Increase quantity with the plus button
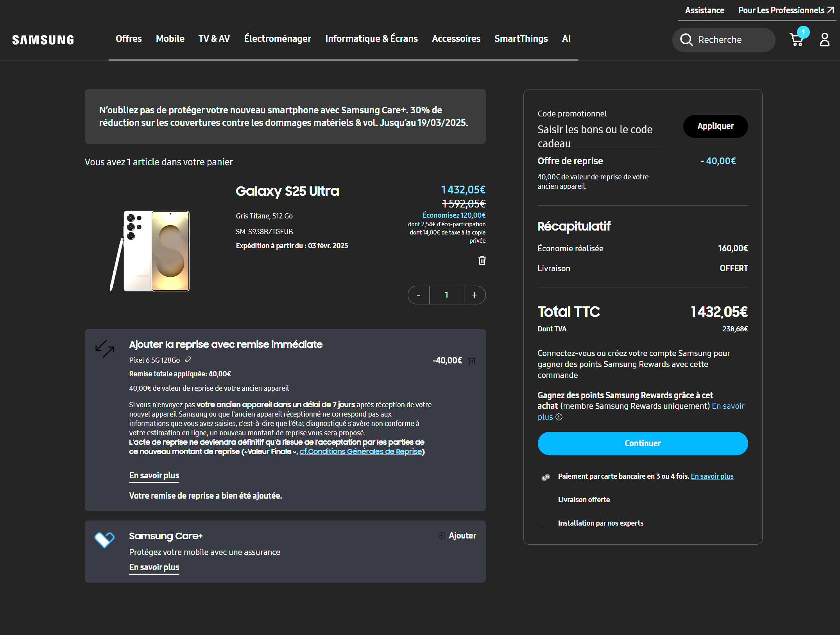This screenshot has height=635, width=840. pyautogui.click(x=475, y=295)
